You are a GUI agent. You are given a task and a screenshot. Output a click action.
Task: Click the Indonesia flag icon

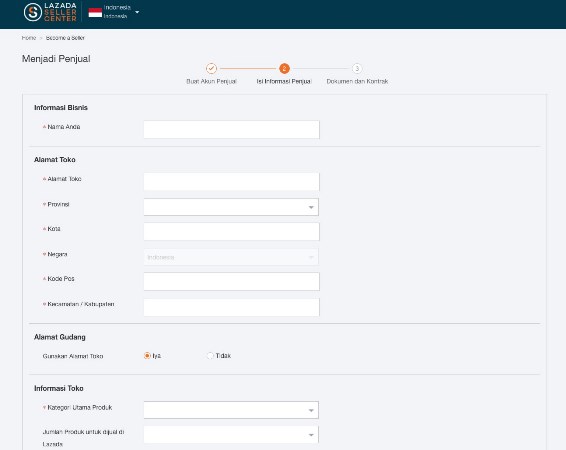95,13
